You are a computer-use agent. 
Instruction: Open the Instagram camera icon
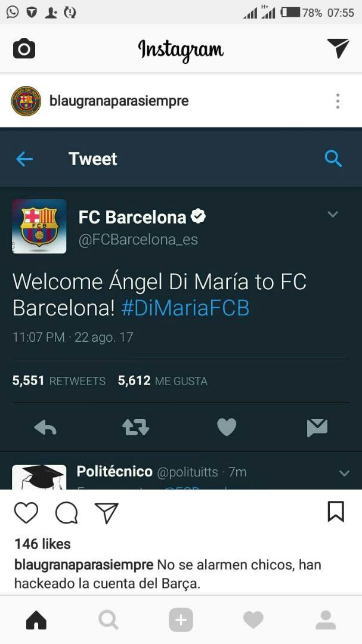24,49
